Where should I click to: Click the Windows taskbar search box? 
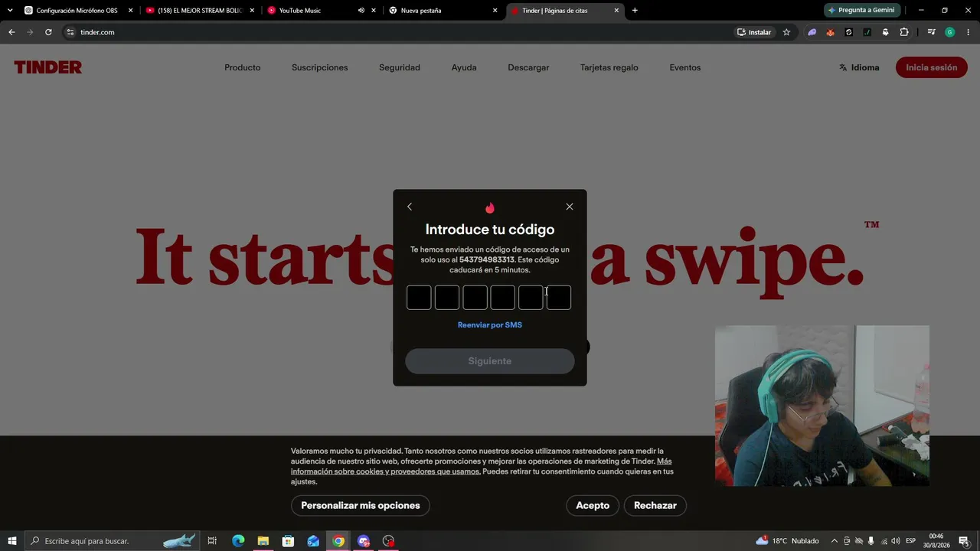pyautogui.click(x=111, y=541)
